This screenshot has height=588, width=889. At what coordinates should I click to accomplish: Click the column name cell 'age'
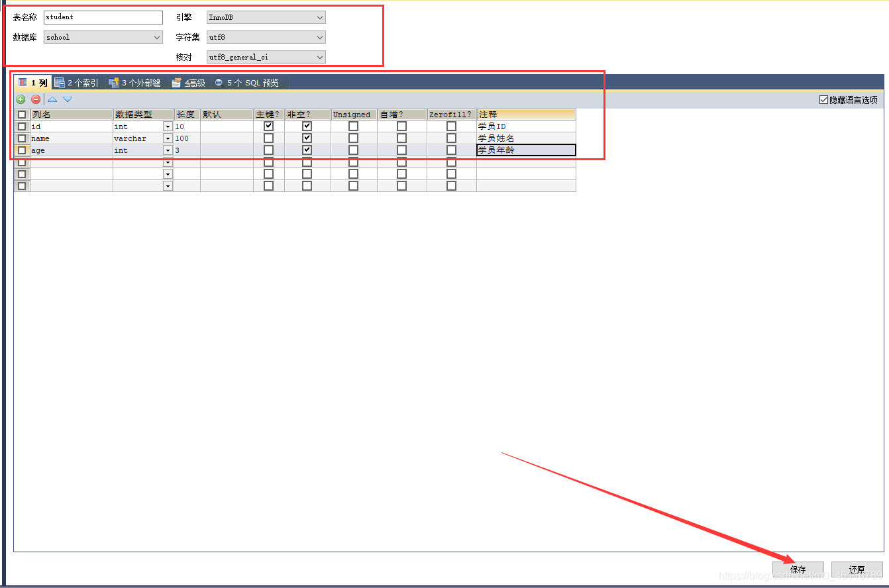point(72,150)
